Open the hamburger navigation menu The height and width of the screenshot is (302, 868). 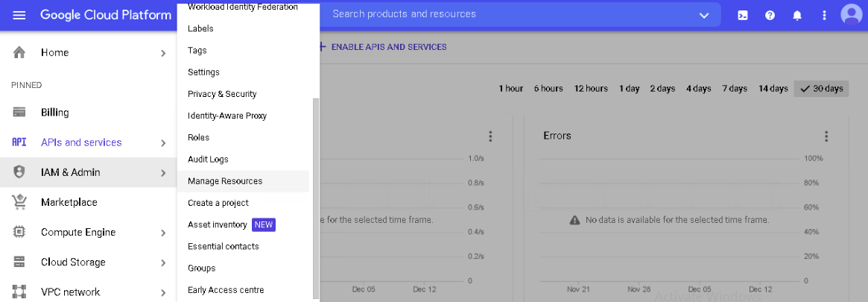pyautogui.click(x=19, y=16)
